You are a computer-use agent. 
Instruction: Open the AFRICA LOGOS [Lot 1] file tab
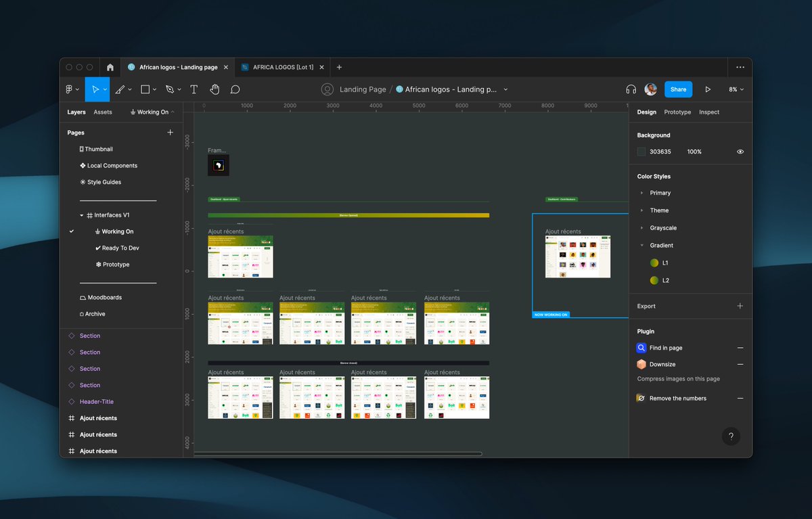(283, 67)
